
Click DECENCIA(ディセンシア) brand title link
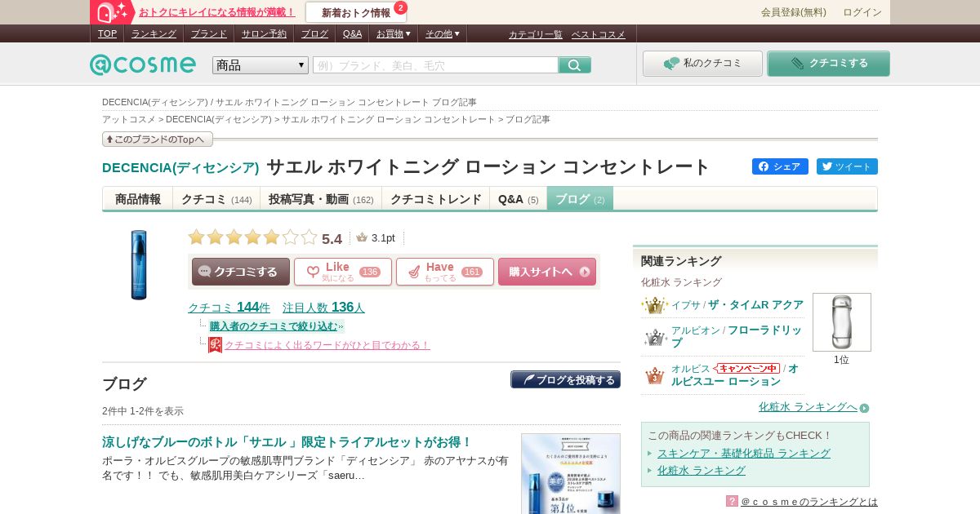[180, 167]
